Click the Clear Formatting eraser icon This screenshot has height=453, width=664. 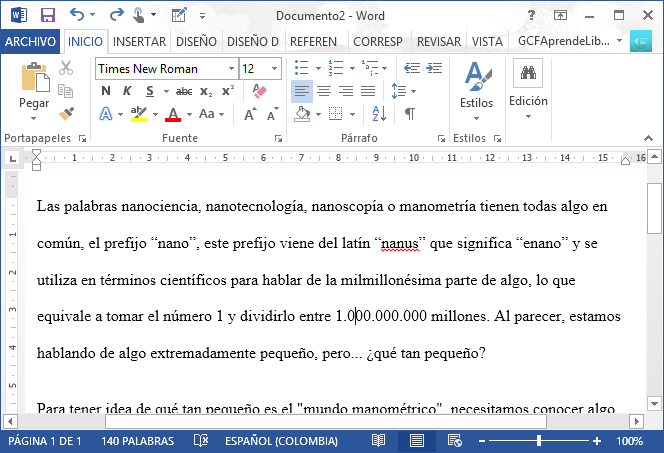(x=260, y=91)
